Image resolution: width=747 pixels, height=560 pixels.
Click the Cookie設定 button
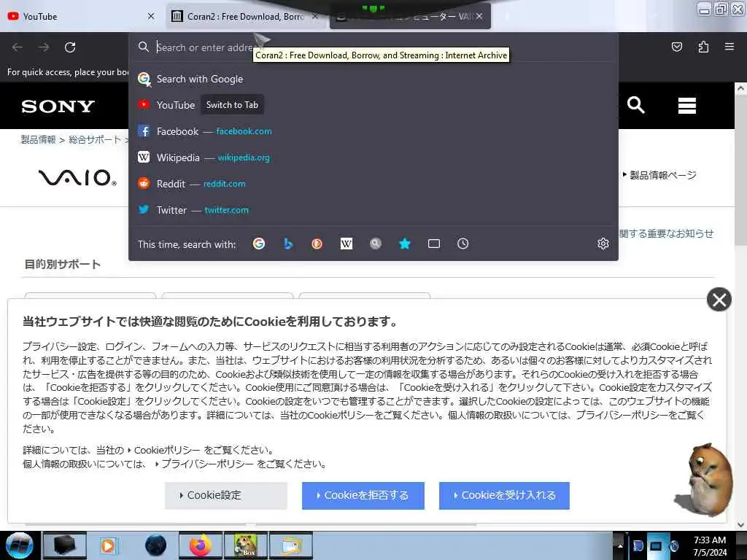click(x=226, y=495)
